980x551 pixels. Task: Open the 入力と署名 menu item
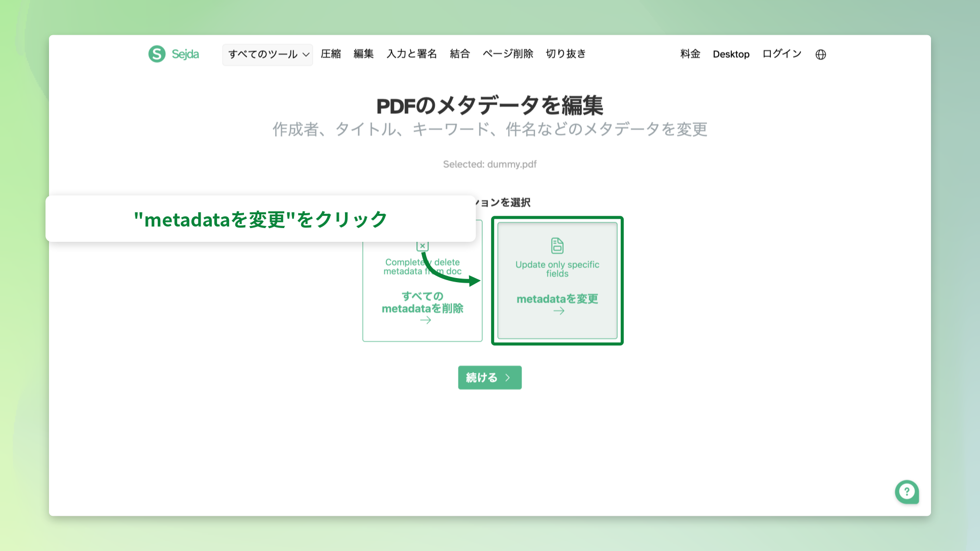411,54
